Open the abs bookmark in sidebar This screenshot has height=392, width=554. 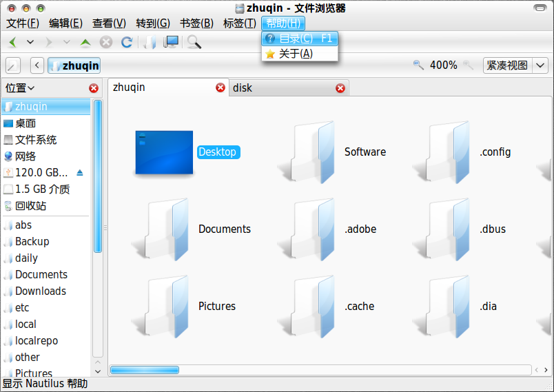pyautogui.click(x=46, y=225)
